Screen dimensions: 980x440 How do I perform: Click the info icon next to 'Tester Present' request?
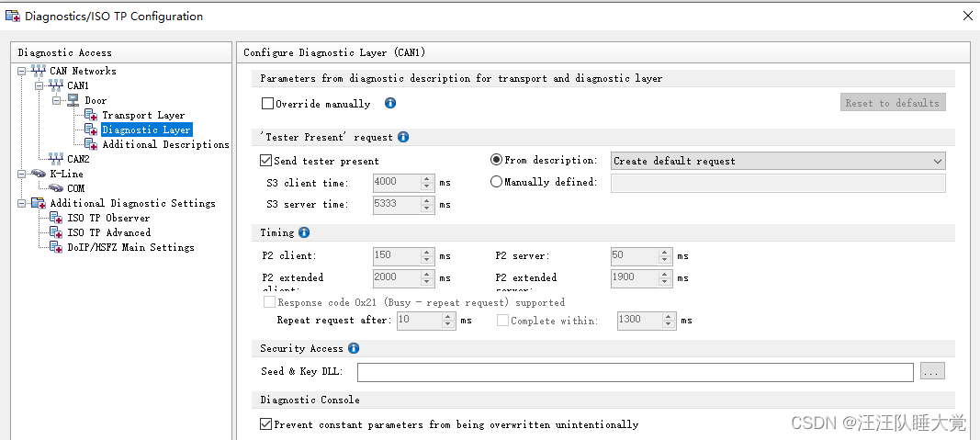pyautogui.click(x=403, y=137)
